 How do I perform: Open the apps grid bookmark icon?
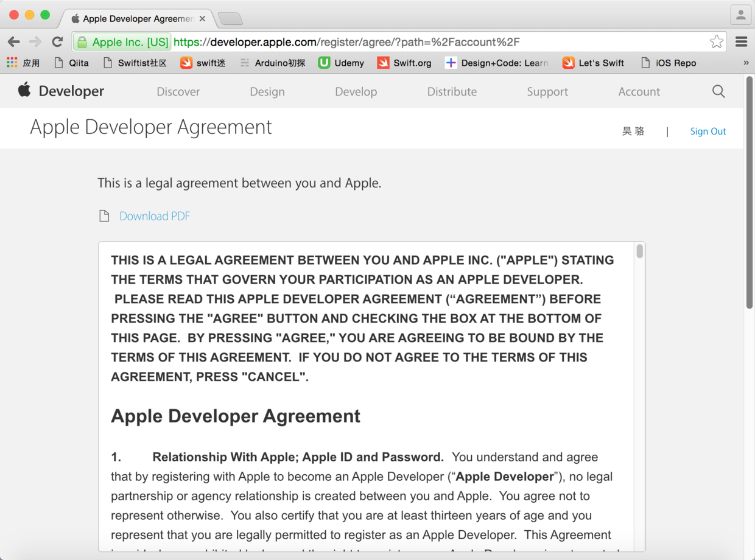pyautogui.click(x=12, y=63)
